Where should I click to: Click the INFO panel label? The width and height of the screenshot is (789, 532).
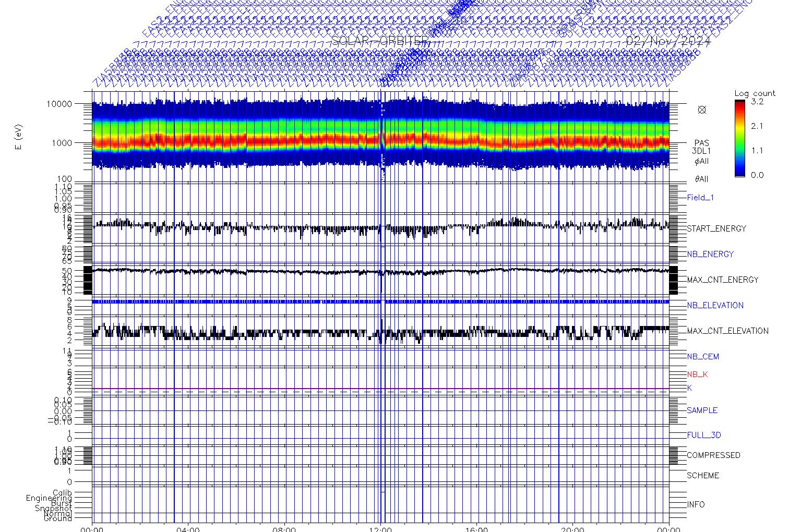696,504
